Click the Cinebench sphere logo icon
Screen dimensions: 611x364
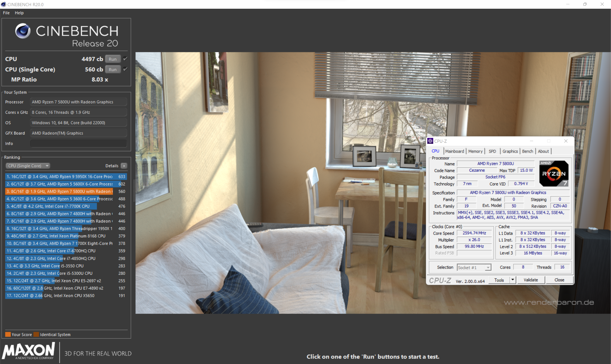point(23,31)
